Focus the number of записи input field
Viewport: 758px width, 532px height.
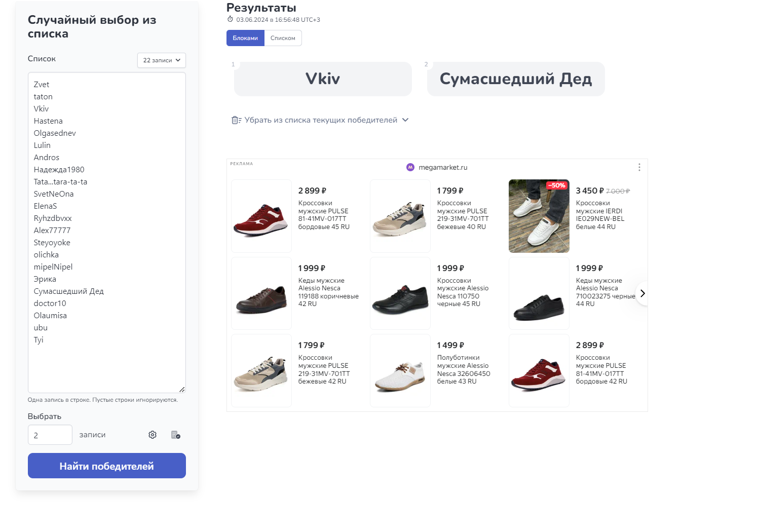[50, 435]
